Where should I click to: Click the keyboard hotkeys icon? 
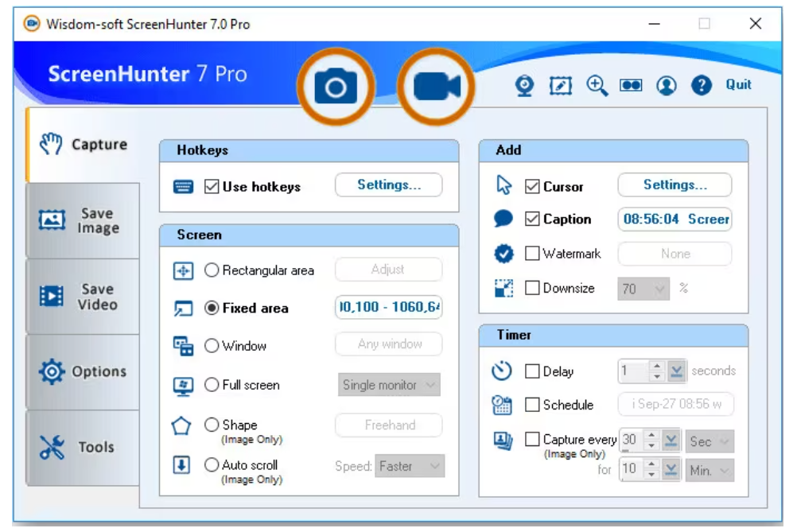183,187
